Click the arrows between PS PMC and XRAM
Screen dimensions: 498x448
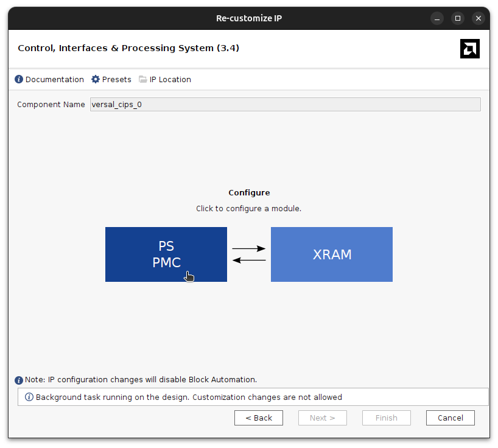click(248, 254)
